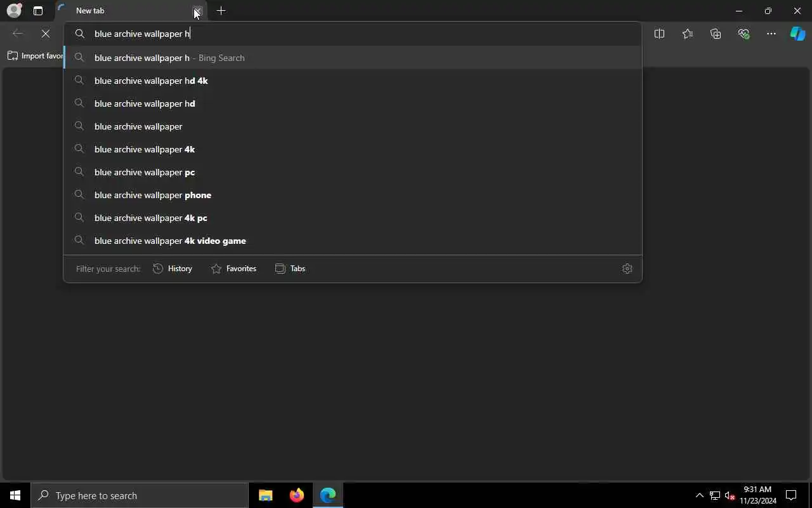
Task: Open the Favorites star toolbar icon
Action: click(x=688, y=34)
